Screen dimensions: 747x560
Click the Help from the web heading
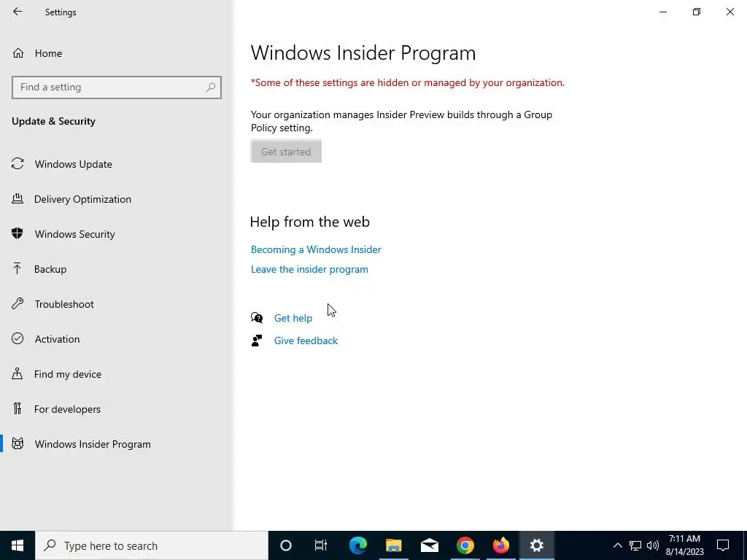point(309,222)
